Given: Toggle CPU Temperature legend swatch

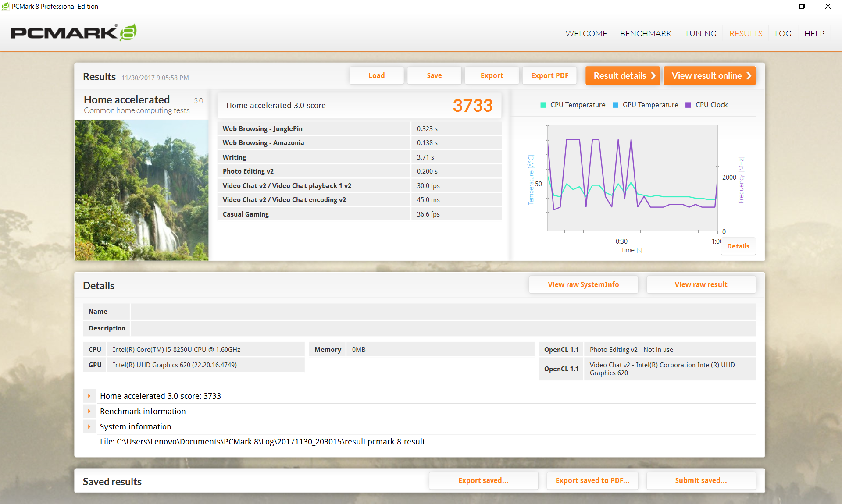Looking at the screenshot, I should point(543,105).
